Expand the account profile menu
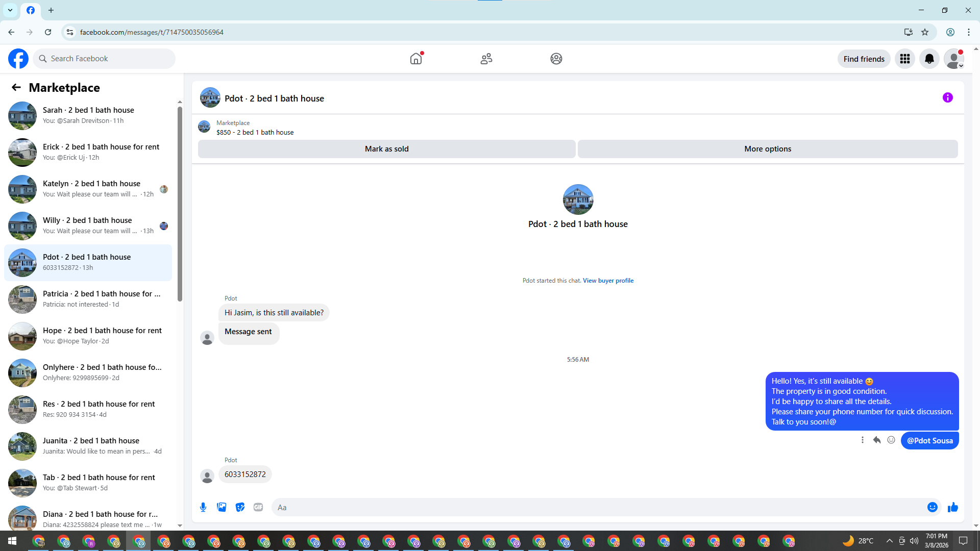980x551 pixels. [x=953, y=59]
